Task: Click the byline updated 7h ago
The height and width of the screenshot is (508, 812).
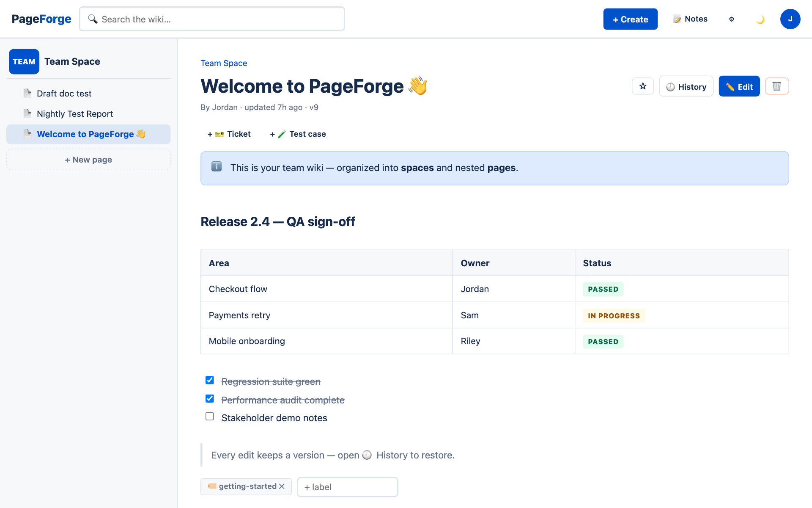Action: point(273,108)
